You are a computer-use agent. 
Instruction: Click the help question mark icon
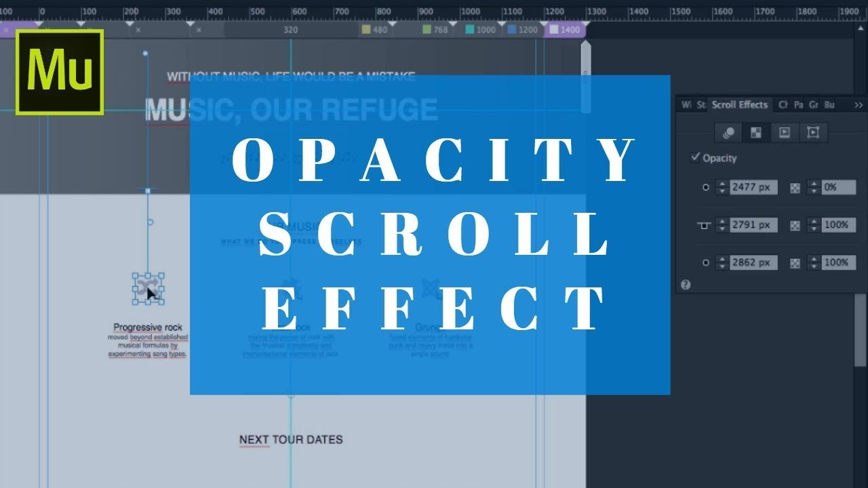pyautogui.click(x=686, y=285)
